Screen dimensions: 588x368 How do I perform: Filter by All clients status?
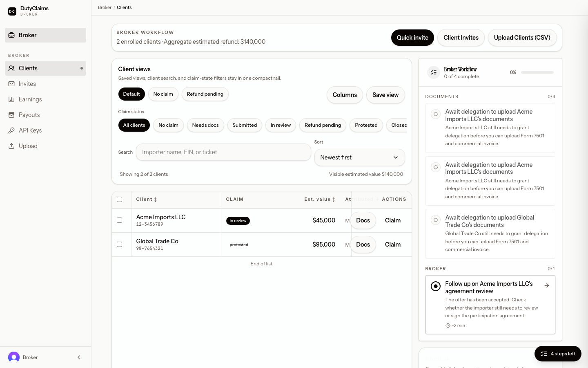tap(134, 125)
